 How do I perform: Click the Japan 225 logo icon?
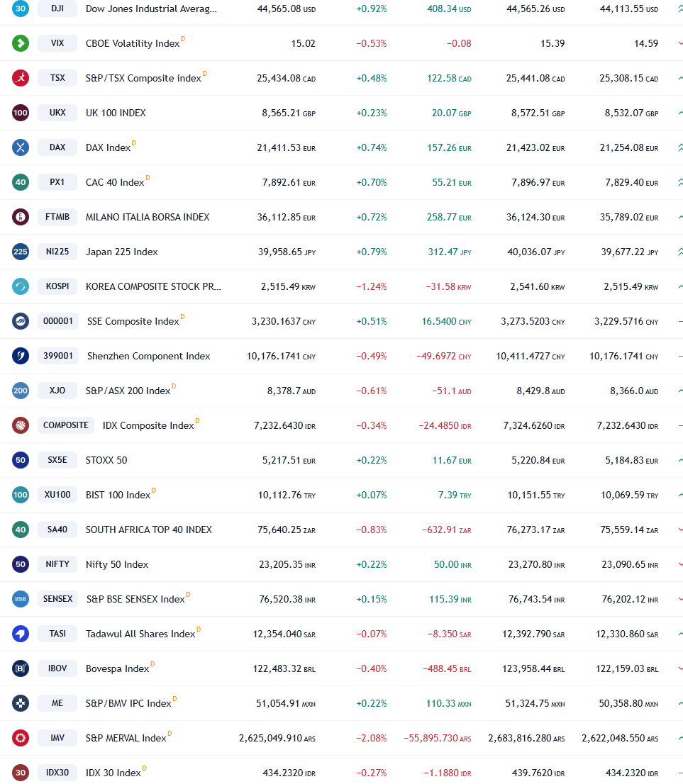[21, 252]
